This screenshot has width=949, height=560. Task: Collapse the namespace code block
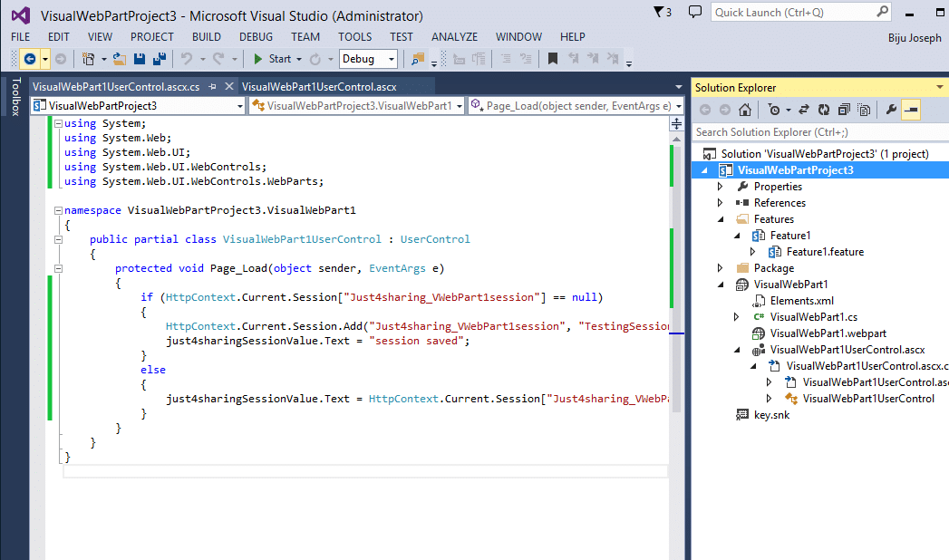tap(58, 209)
